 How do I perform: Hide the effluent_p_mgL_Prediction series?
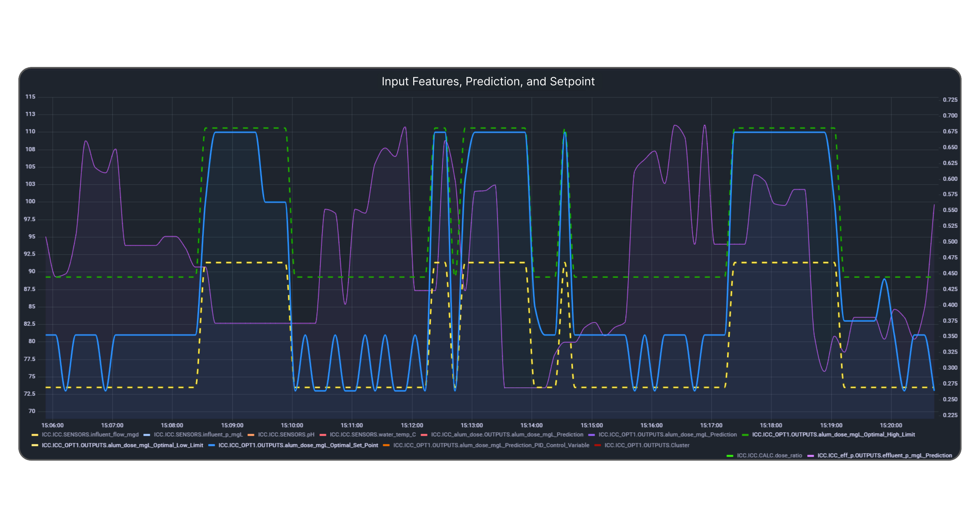click(x=884, y=455)
